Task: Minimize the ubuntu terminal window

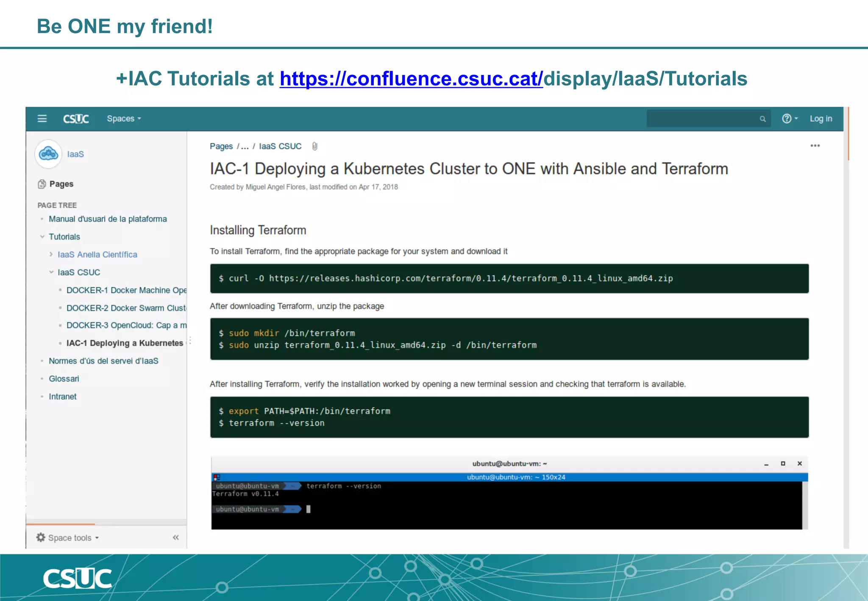Action: [766, 464]
